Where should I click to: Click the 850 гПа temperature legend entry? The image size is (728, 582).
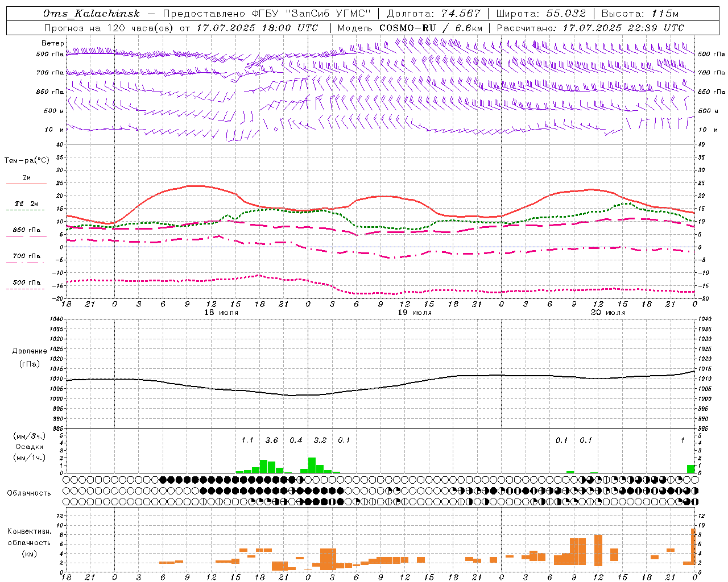[26, 230]
